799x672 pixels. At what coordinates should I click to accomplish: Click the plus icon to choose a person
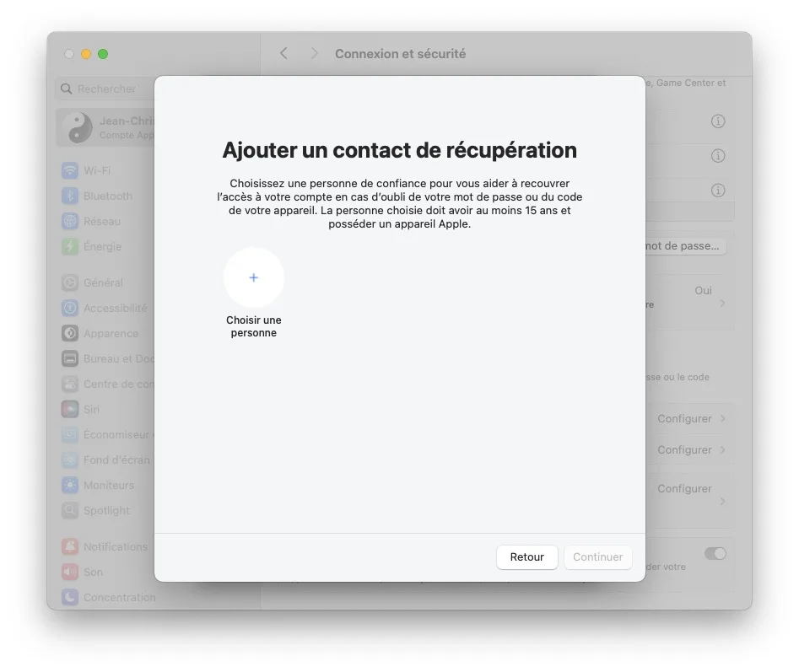[254, 277]
